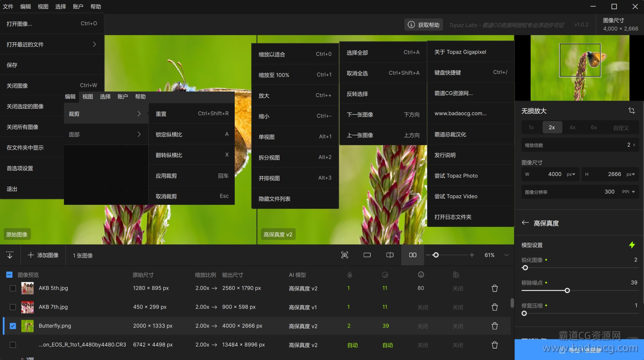Open the 文件 menu
The image size is (644, 360).
tap(8, 7)
